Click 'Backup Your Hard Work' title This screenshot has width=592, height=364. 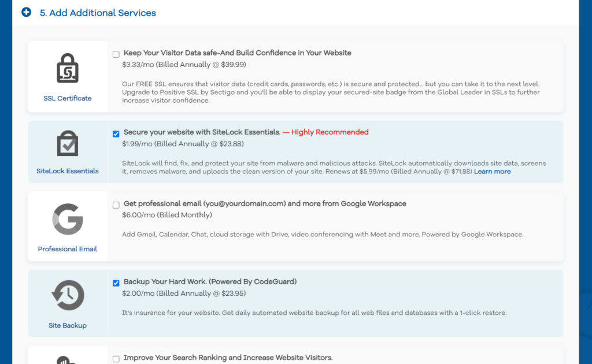(x=210, y=282)
